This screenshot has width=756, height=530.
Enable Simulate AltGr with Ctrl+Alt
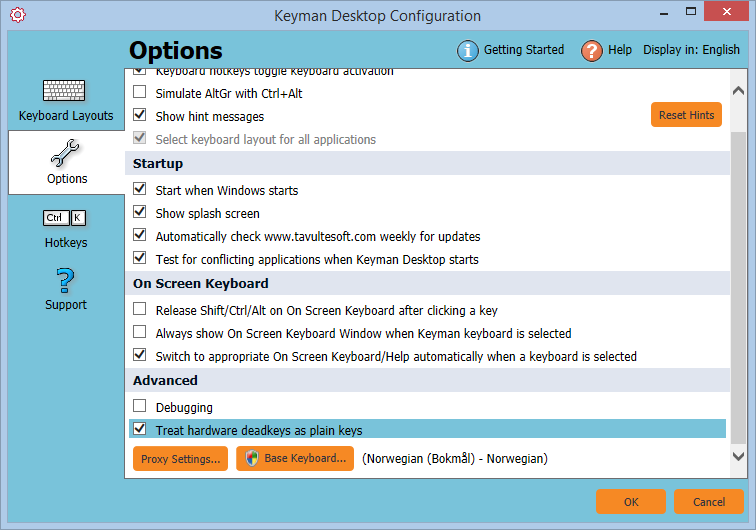(x=140, y=92)
